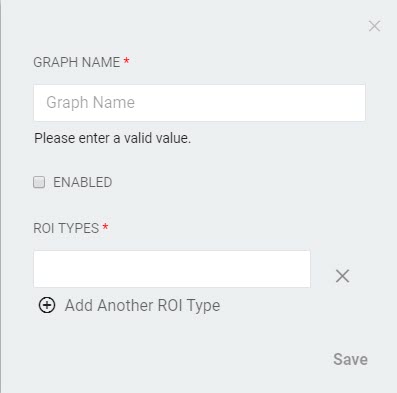Click the Graph Name placeholder text

[90, 103]
